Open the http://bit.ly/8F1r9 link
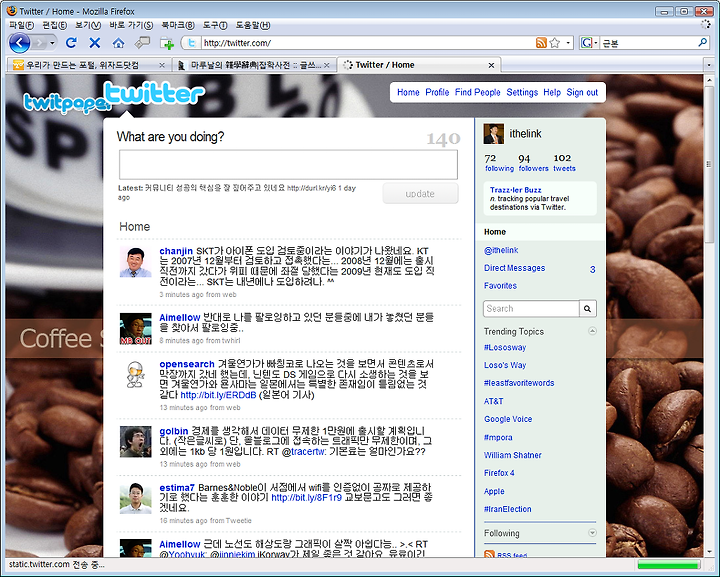The height and width of the screenshot is (577, 720). (x=307, y=498)
